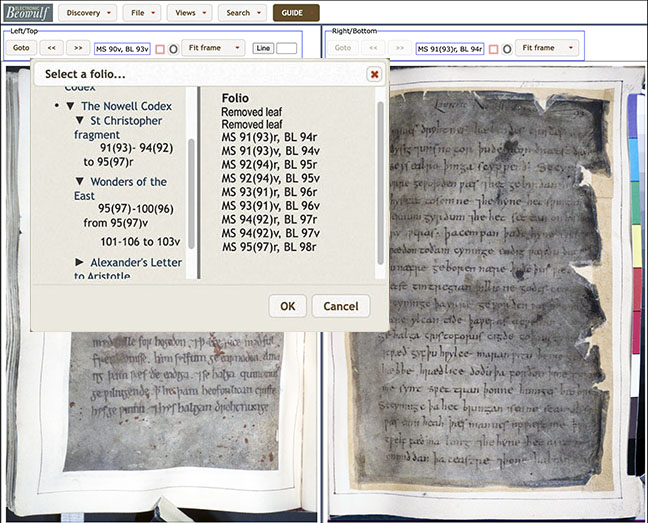The width and height of the screenshot is (648, 523).
Task: Open the Discovery menu
Action: click(88, 13)
